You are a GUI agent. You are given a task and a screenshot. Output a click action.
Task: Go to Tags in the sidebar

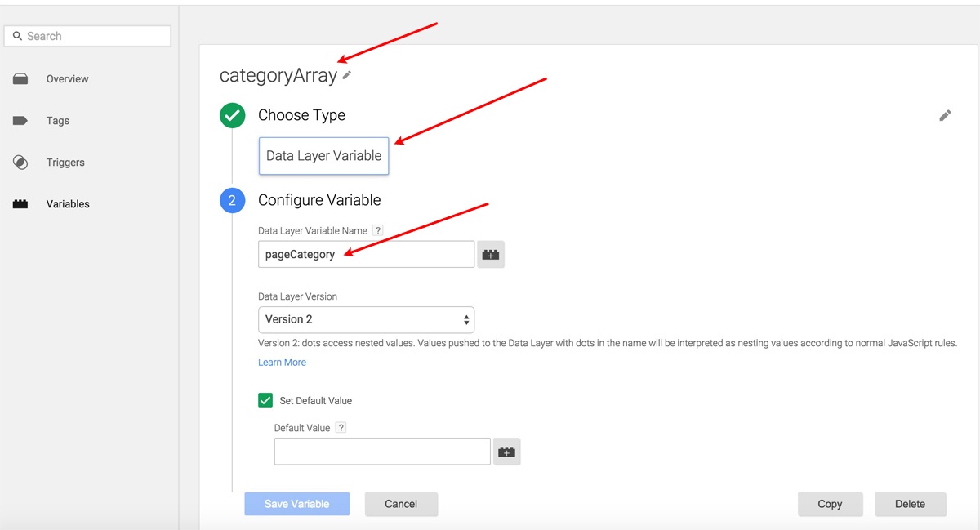(57, 121)
